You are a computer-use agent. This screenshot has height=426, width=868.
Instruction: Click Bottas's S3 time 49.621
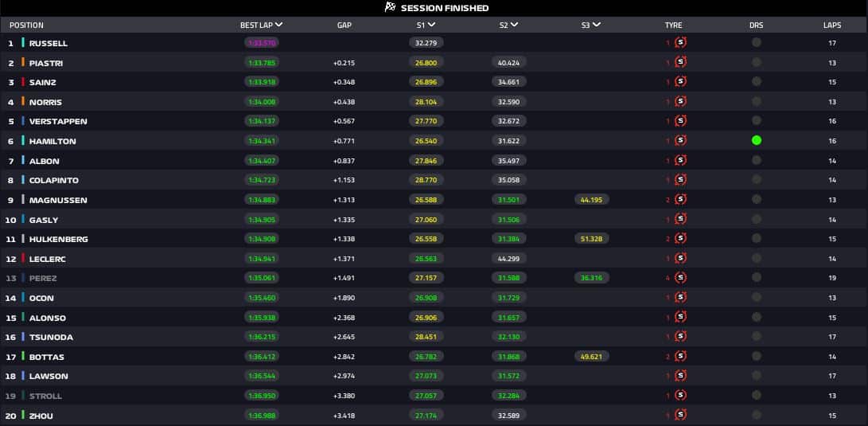coord(592,356)
